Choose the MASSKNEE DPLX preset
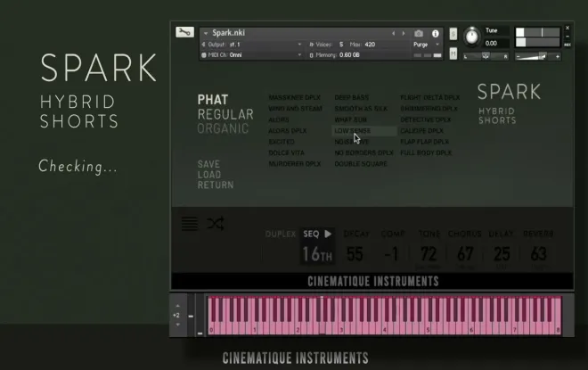588x370 pixels. 294,97
